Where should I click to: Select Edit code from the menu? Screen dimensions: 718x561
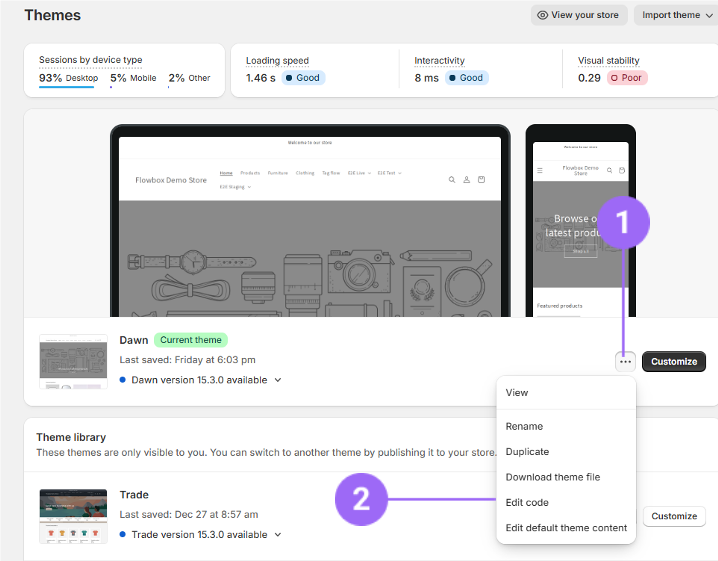point(527,503)
